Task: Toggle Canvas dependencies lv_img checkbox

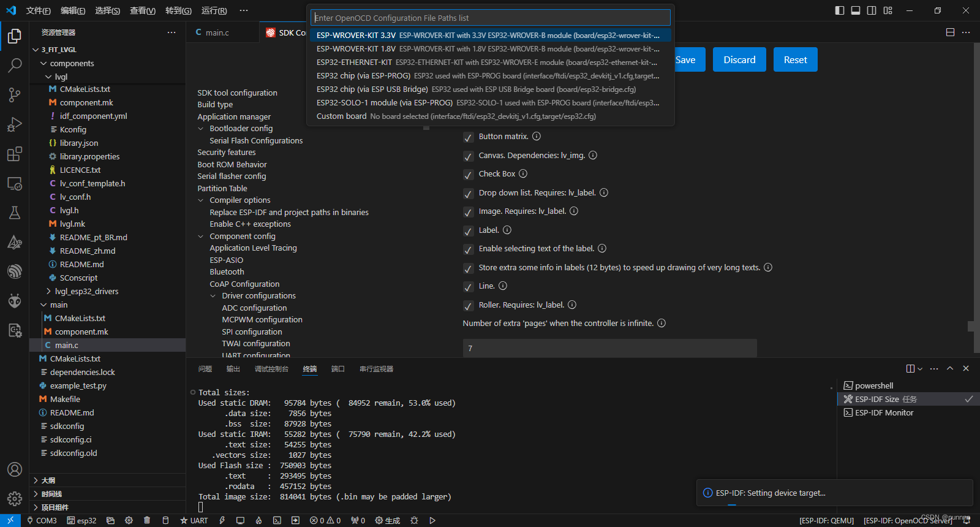Action: (469, 156)
